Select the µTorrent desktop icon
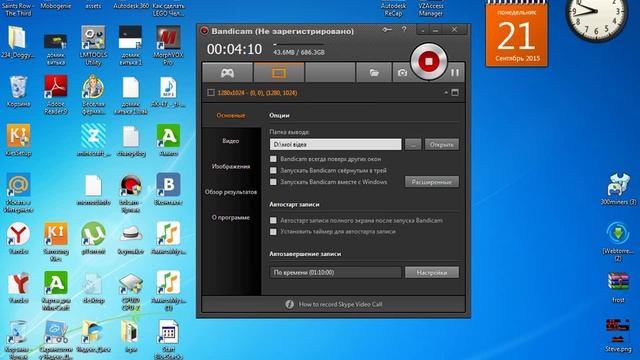The height and width of the screenshot is (360, 640). point(93,239)
